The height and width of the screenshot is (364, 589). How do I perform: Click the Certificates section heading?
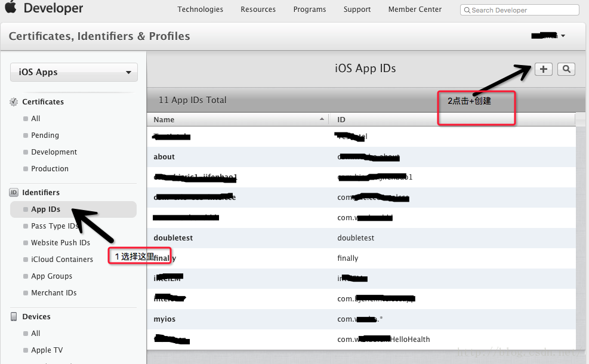point(43,102)
